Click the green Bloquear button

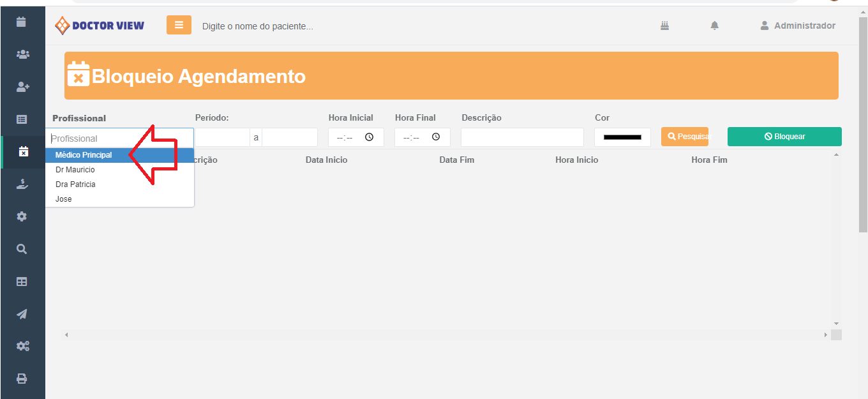[784, 137]
